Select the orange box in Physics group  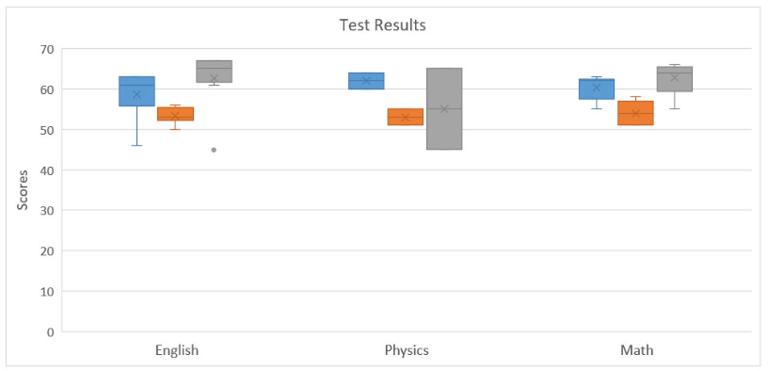click(405, 117)
